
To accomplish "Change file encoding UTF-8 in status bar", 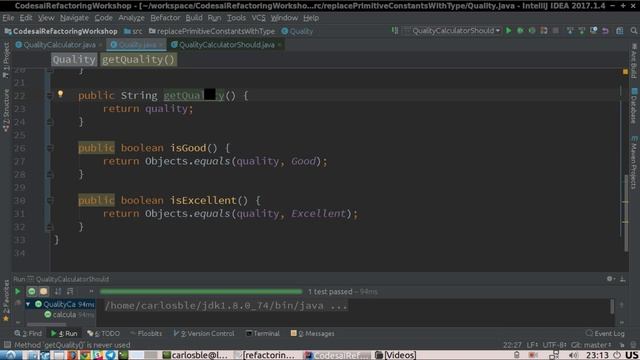I will coord(554,345).
